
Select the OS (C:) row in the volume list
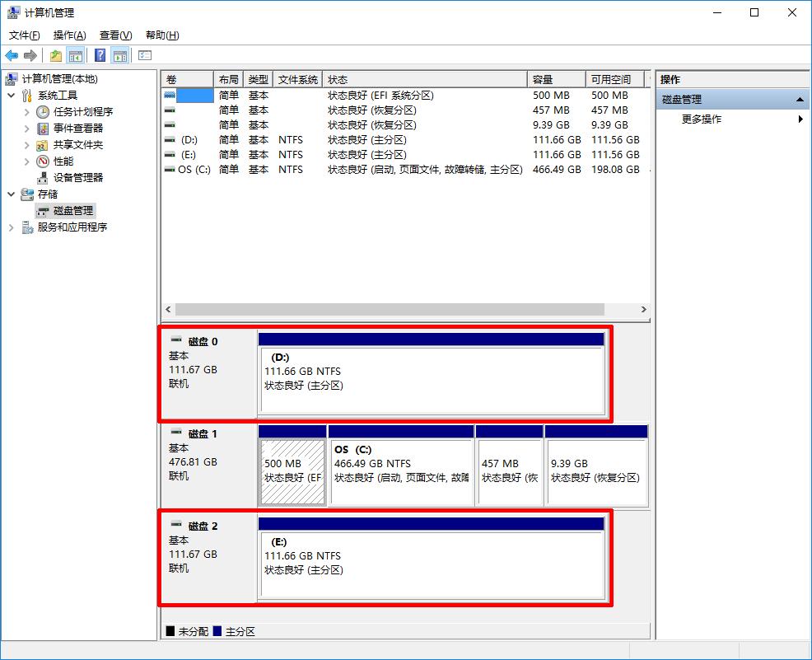[194, 169]
